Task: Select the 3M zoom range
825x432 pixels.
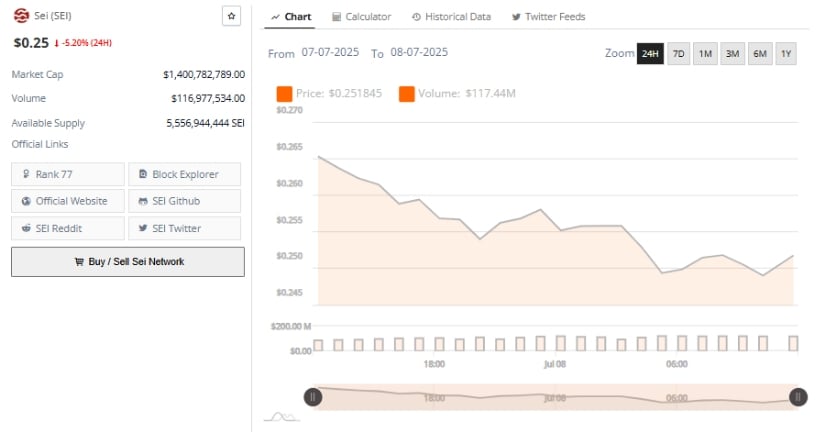Action: [x=732, y=54]
